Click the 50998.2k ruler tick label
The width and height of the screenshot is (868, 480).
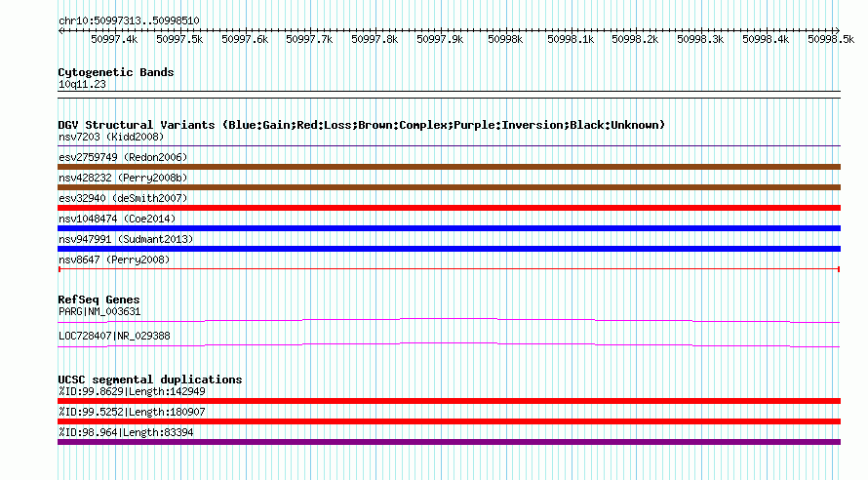tap(636, 39)
